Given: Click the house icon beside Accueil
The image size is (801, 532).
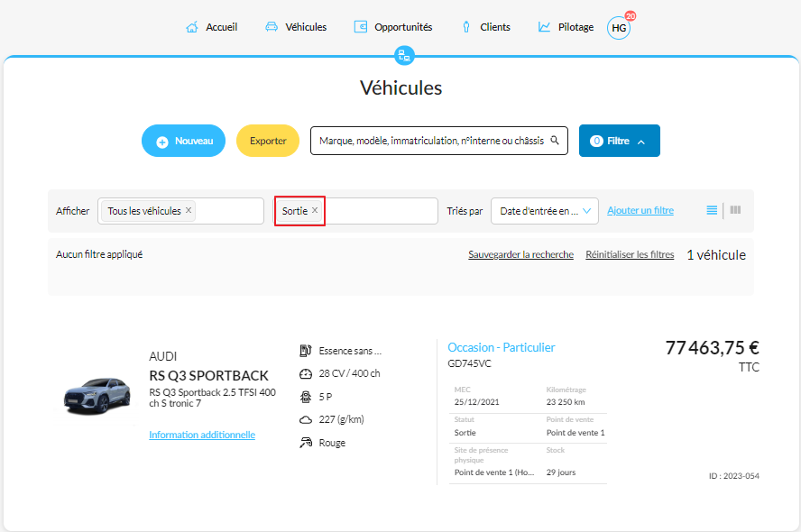Looking at the screenshot, I should [192, 27].
